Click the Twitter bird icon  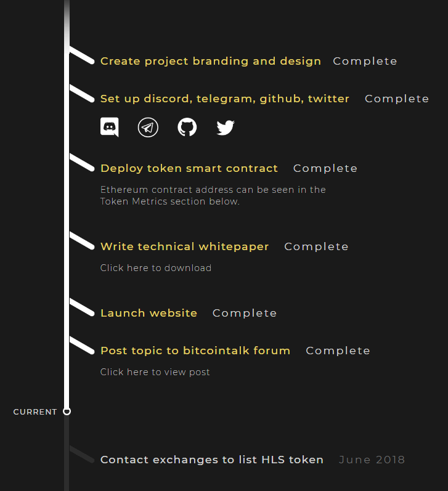[x=226, y=128]
